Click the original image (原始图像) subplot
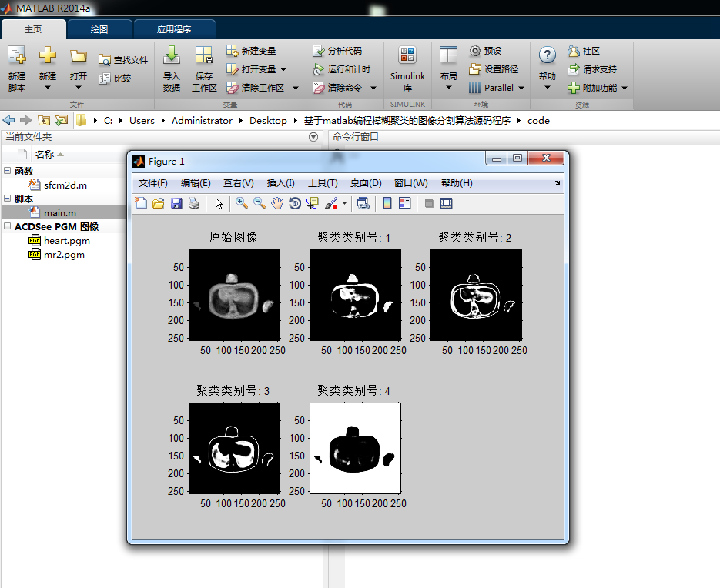 point(234,295)
